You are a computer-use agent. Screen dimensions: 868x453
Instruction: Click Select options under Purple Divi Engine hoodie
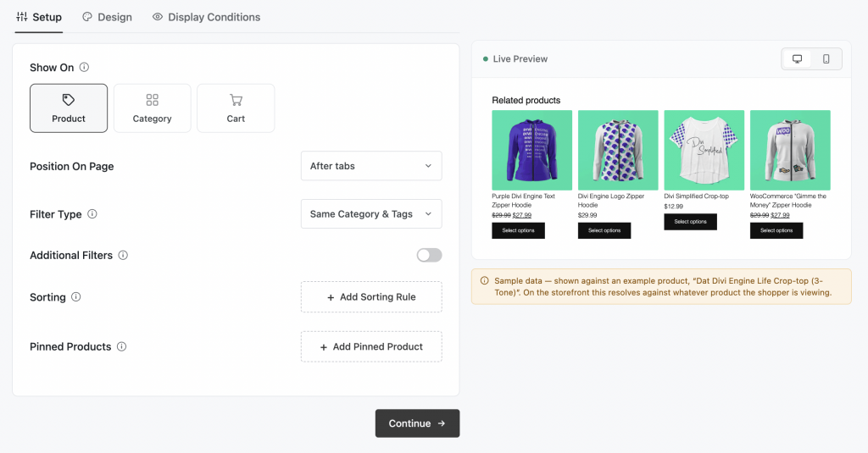pos(518,230)
